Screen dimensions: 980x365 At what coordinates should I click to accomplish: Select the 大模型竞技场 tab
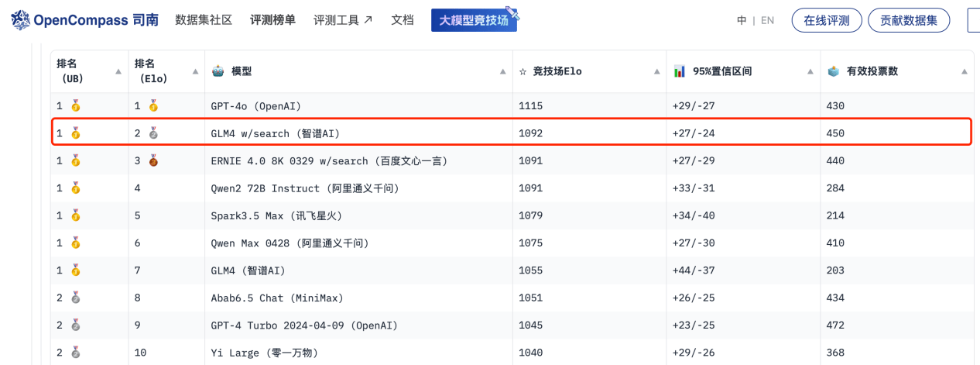tap(474, 20)
